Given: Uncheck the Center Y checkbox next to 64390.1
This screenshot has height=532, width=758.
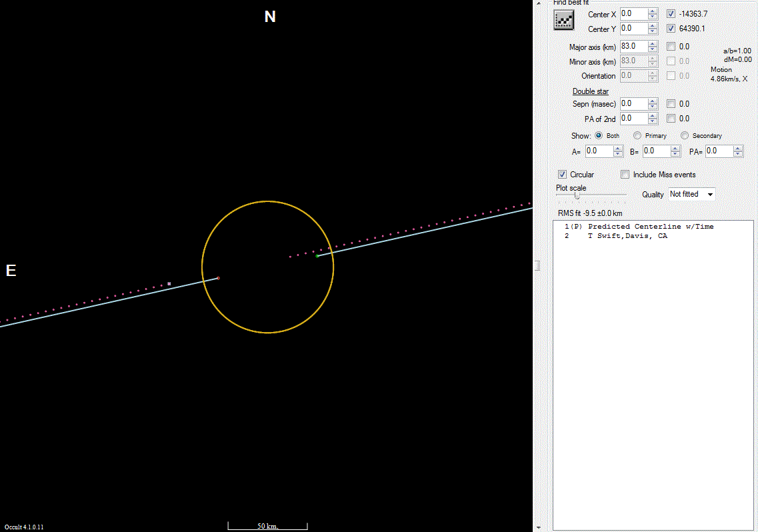Looking at the screenshot, I should (671, 29).
